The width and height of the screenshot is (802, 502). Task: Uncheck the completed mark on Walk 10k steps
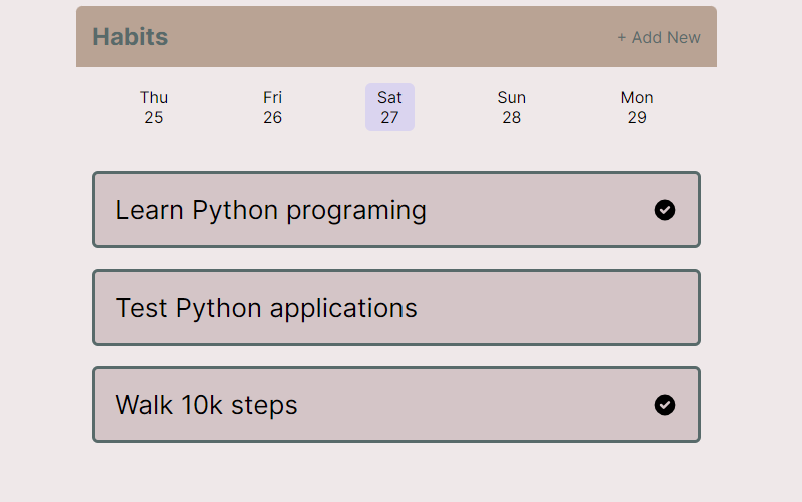point(664,405)
